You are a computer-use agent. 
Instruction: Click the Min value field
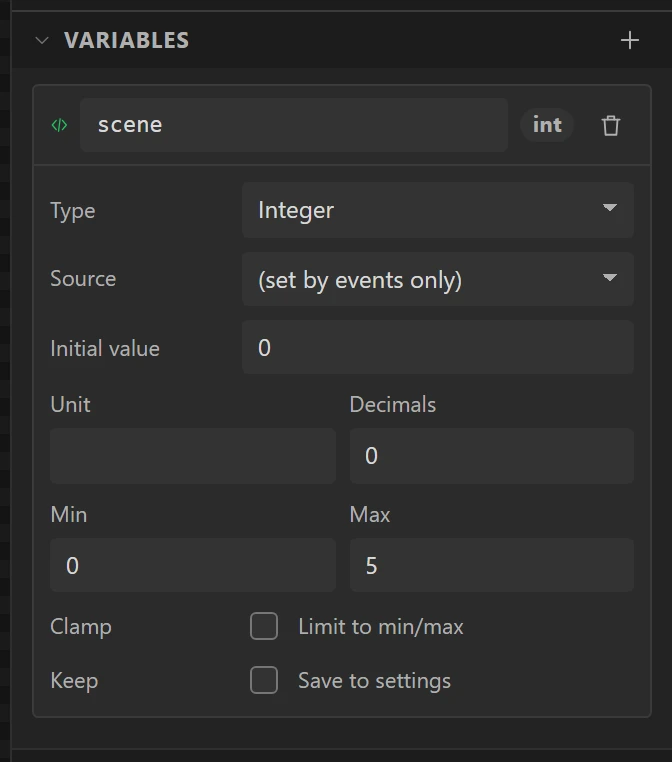[193, 565]
